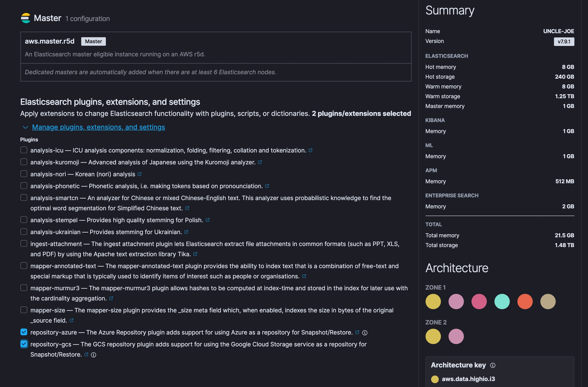Uncheck the repository-azure plugin
Image resolution: width=588 pixels, height=387 pixels.
(x=24, y=332)
